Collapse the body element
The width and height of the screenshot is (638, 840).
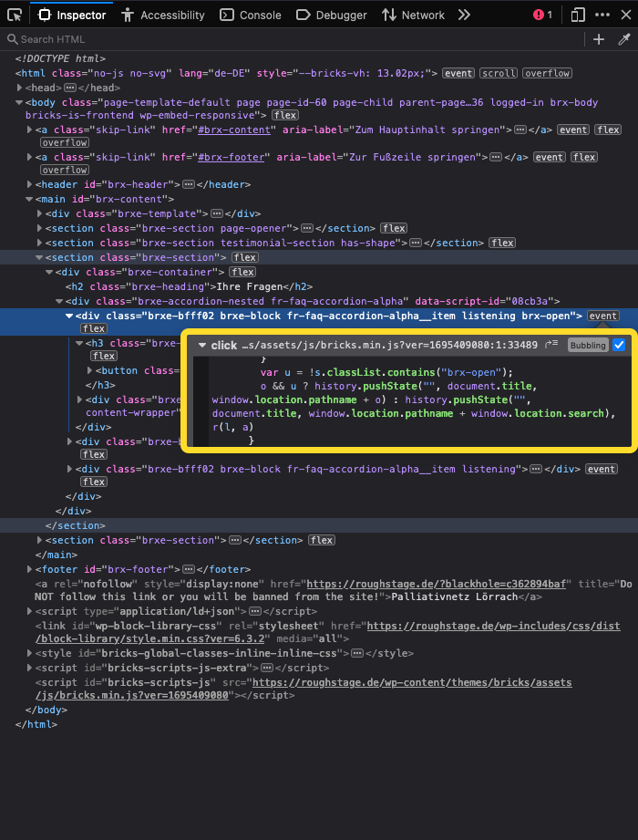coord(20,102)
